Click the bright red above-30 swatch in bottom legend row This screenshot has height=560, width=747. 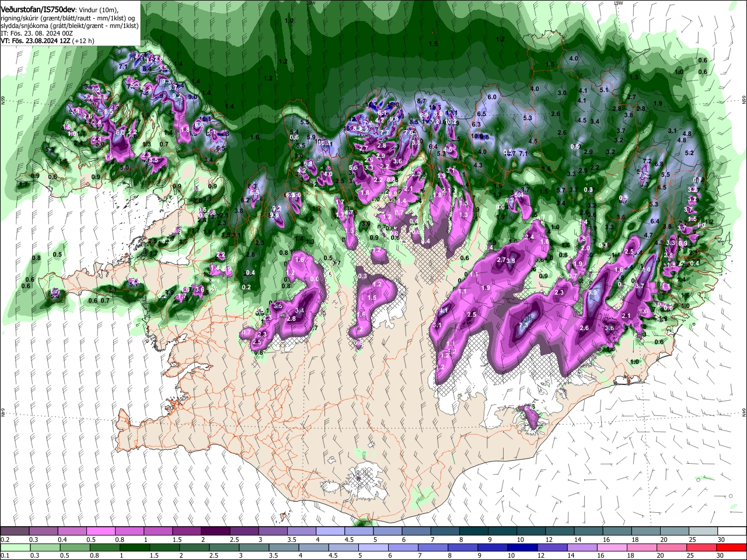pyautogui.click(x=732, y=547)
